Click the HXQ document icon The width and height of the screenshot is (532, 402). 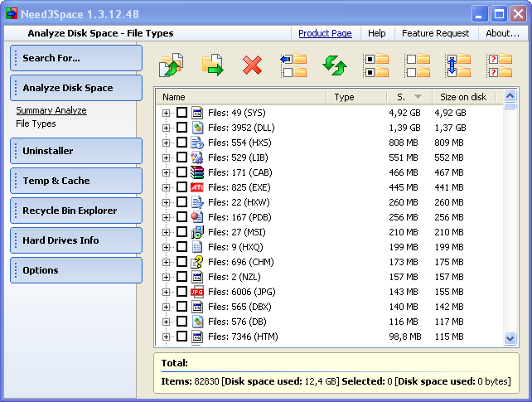pos(197,247)
